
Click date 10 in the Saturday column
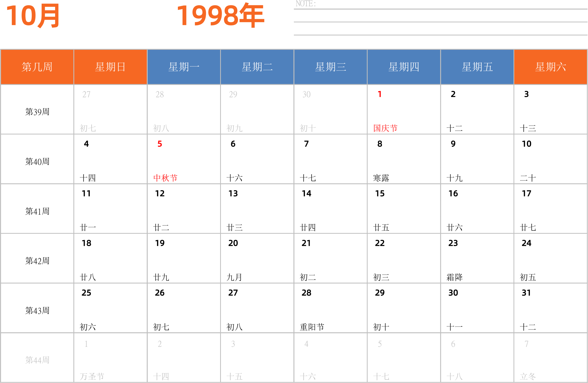tap(526, 144)
